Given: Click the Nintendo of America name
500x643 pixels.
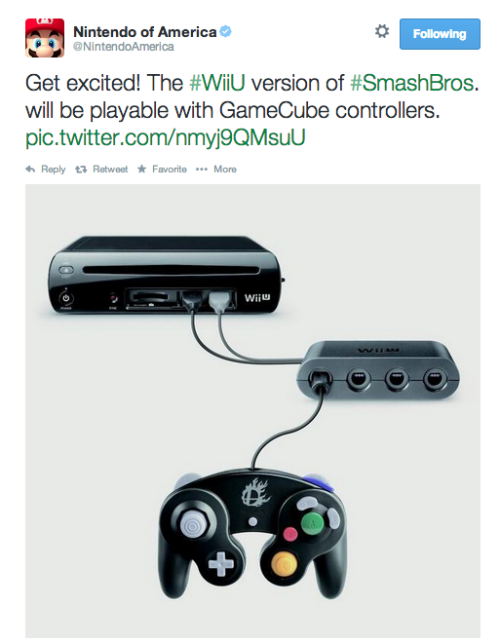Looking at the screenshot, I should coord(145,32).
